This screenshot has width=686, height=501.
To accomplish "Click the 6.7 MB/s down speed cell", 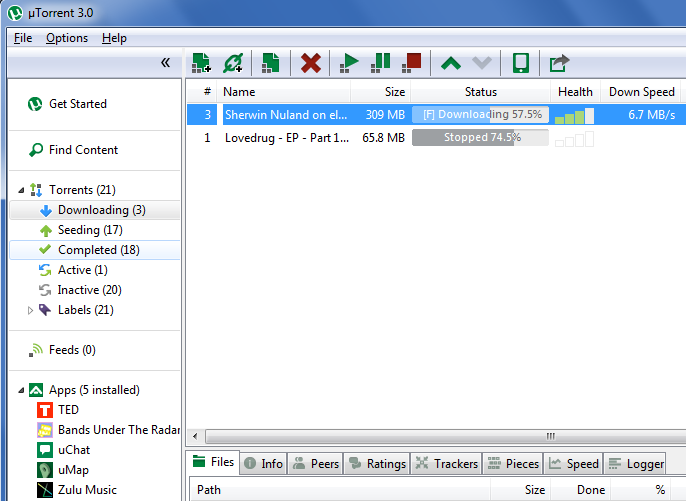I will point(651,115).
